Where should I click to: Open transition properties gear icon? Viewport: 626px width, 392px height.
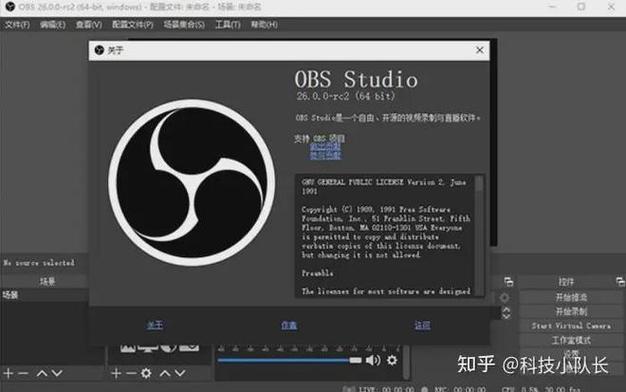tap(504, 298)
